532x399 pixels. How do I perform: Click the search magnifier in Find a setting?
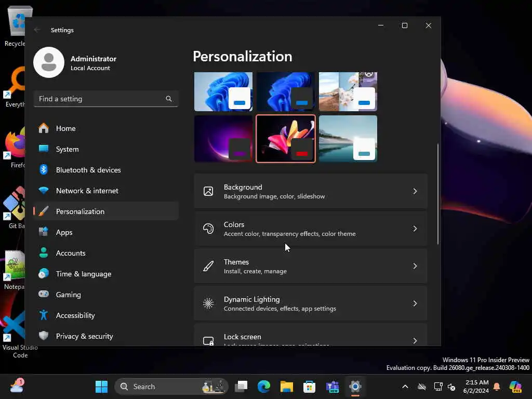click(x=169, y=99)
